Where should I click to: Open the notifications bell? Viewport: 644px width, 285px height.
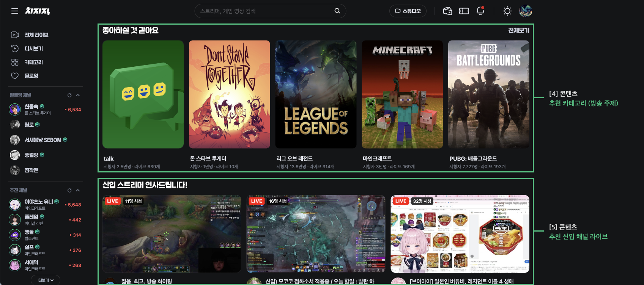pyautogui.click(x=480, y=11)
